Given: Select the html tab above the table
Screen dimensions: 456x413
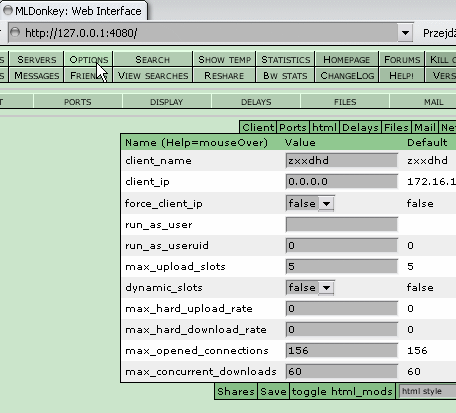Looking at the screenshot, I should pyautogui.click(x=324, y=127).
